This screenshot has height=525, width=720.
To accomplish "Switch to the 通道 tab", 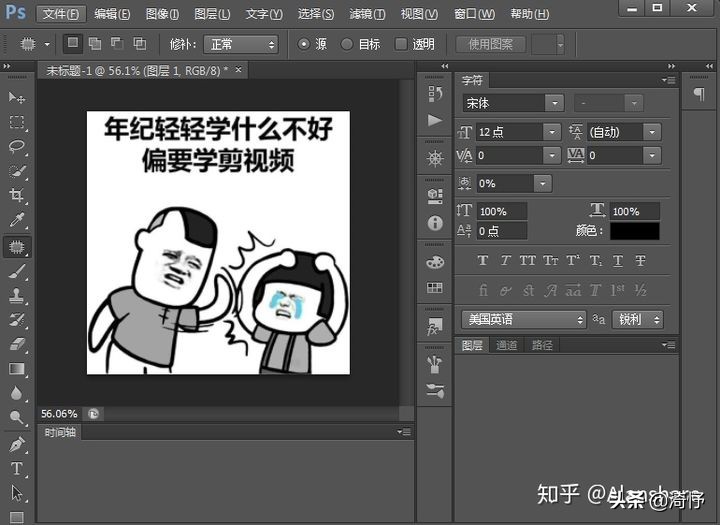I will pos(506,345).
